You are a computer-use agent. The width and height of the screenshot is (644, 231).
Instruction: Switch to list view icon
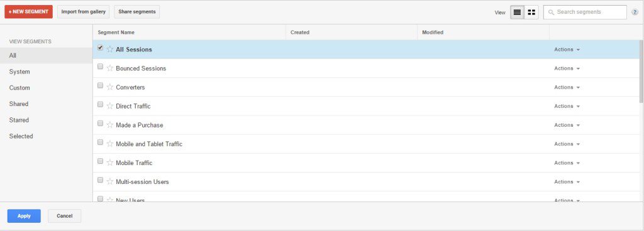coord(517,13)
